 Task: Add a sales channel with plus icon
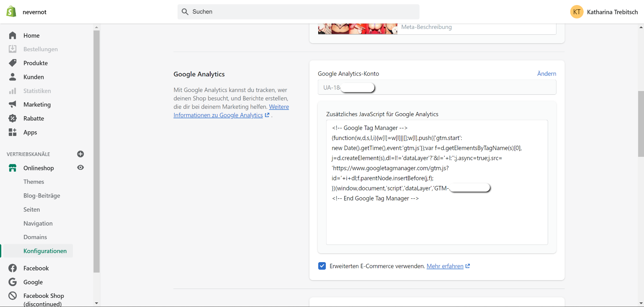[80, 154]
